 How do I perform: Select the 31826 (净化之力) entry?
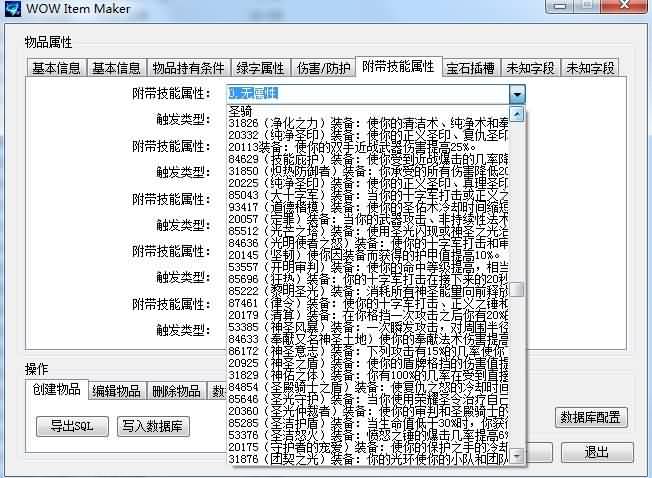368,123
